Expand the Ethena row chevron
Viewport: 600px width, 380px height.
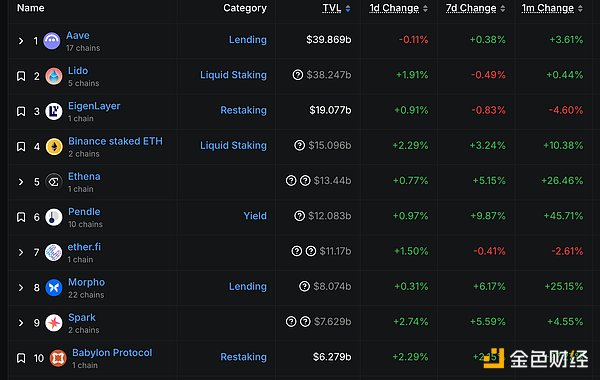point(21,182)
